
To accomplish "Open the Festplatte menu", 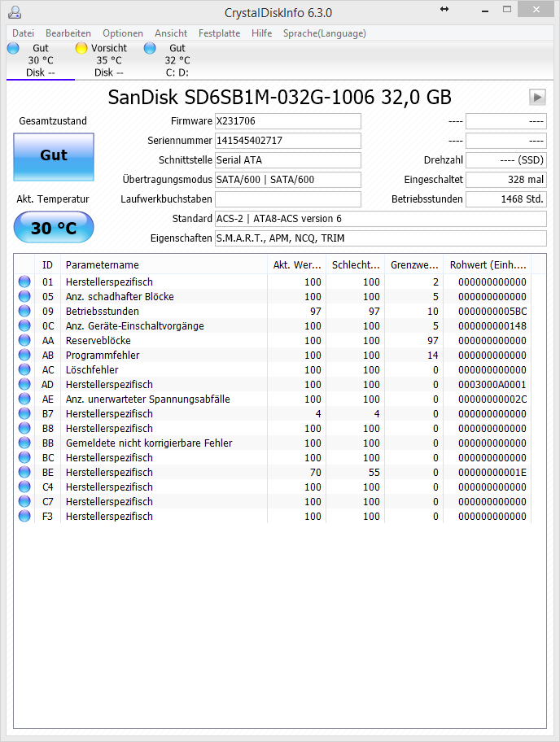I will (219, 33).
